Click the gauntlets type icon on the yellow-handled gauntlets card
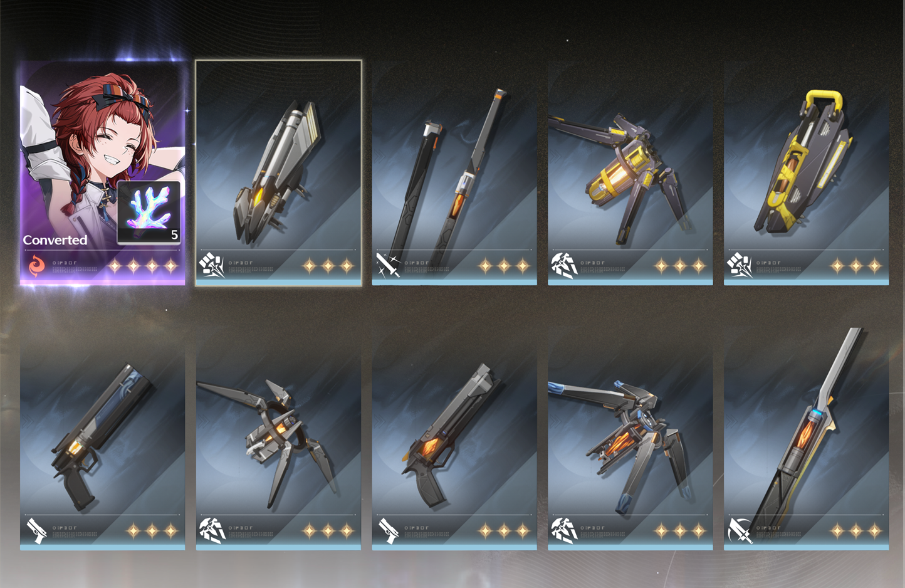The height and width of the screenshot is (588, 905). pos(740,265)
